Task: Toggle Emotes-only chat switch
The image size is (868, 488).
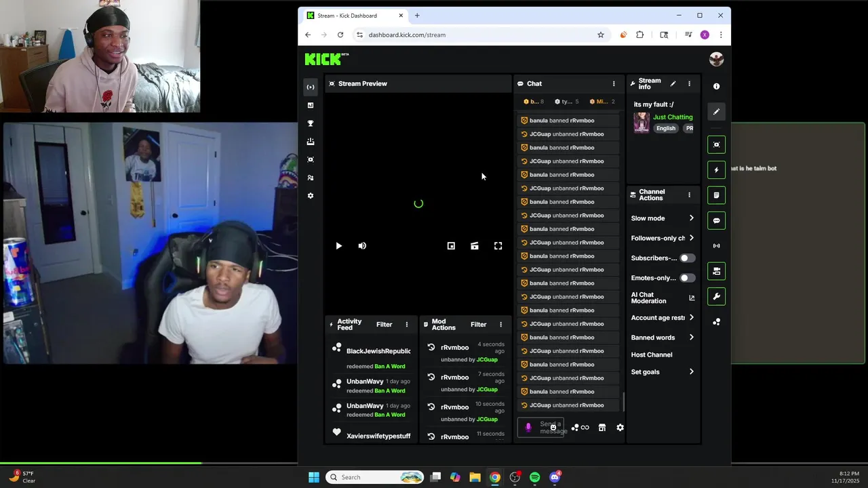Action: pyautogui.click(x=687, y=278)
